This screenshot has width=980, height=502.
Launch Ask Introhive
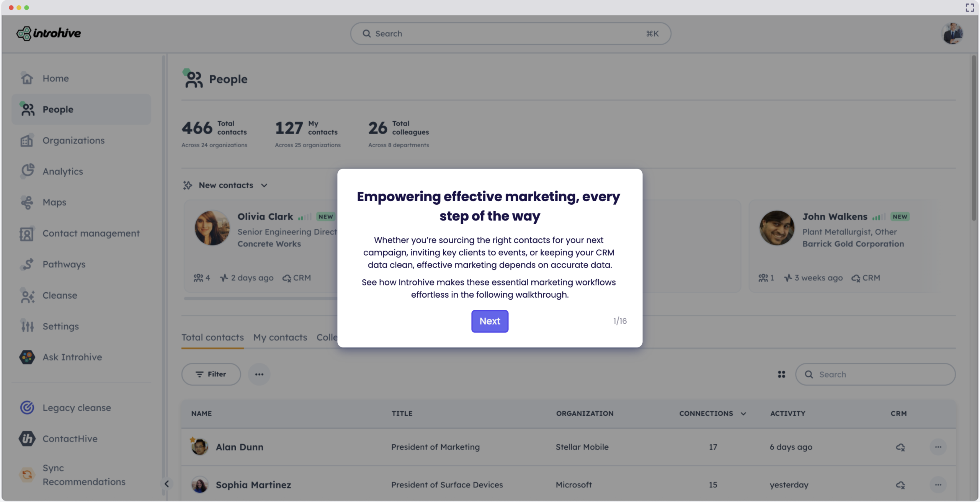click(x=72, y=357)
